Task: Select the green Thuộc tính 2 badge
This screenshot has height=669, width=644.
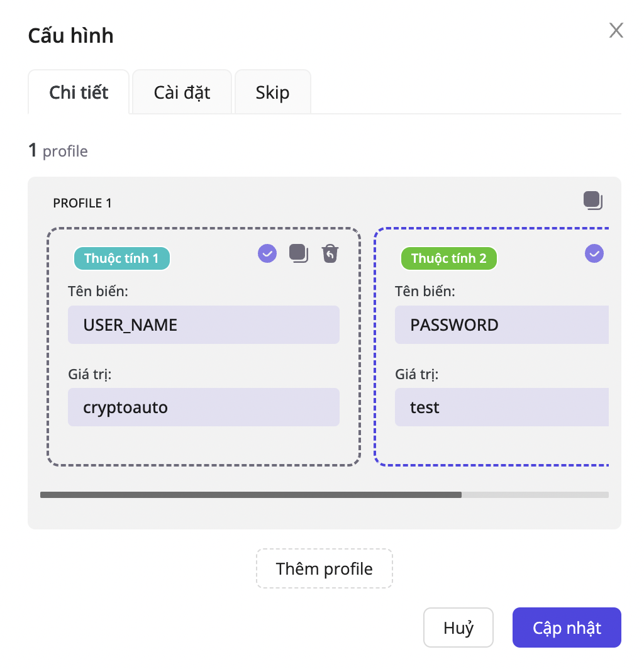Action: coord(448,258)
